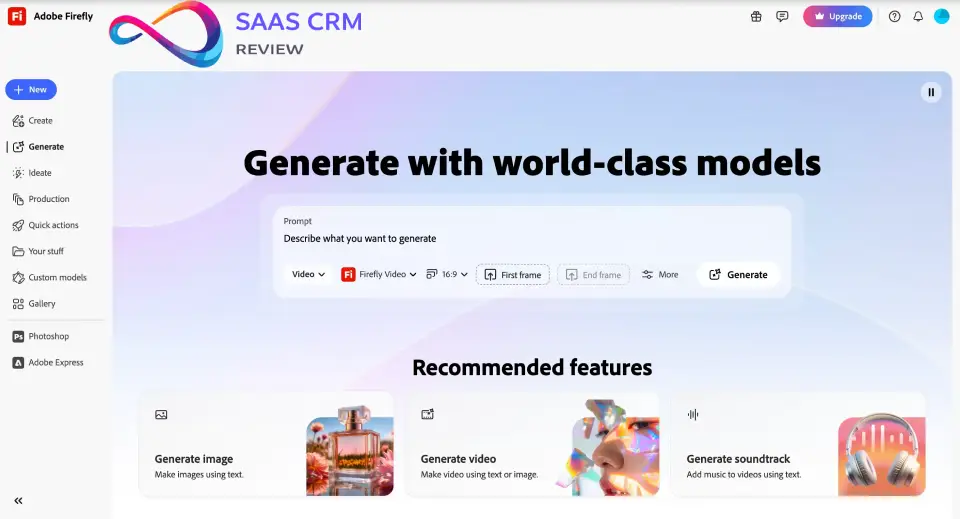
Task: Open the notifications bell
Action: click(x=918, y=16)
